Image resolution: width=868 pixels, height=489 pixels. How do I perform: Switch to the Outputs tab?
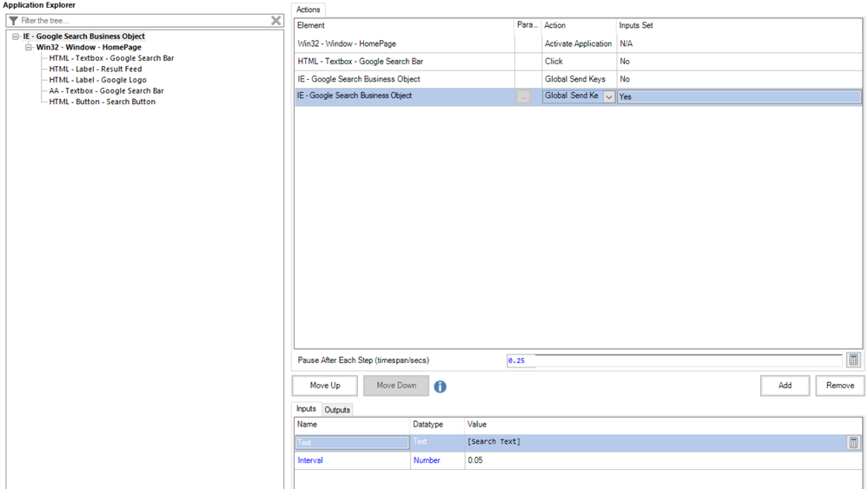[x=337, y=410]
